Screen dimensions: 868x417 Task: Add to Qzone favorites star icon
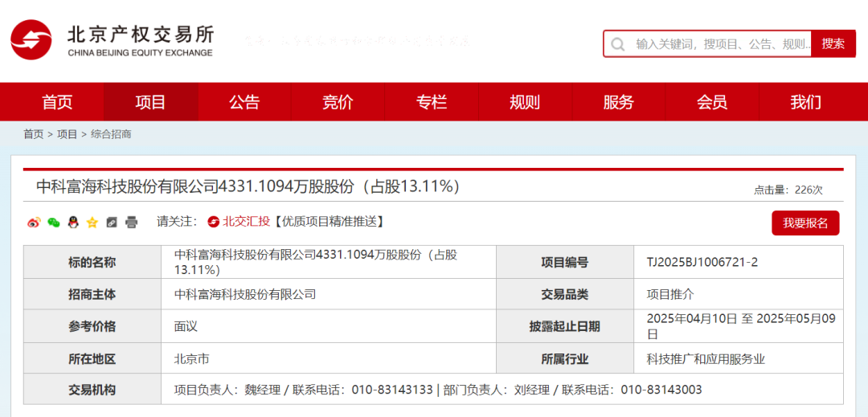(x=92, y=223)
